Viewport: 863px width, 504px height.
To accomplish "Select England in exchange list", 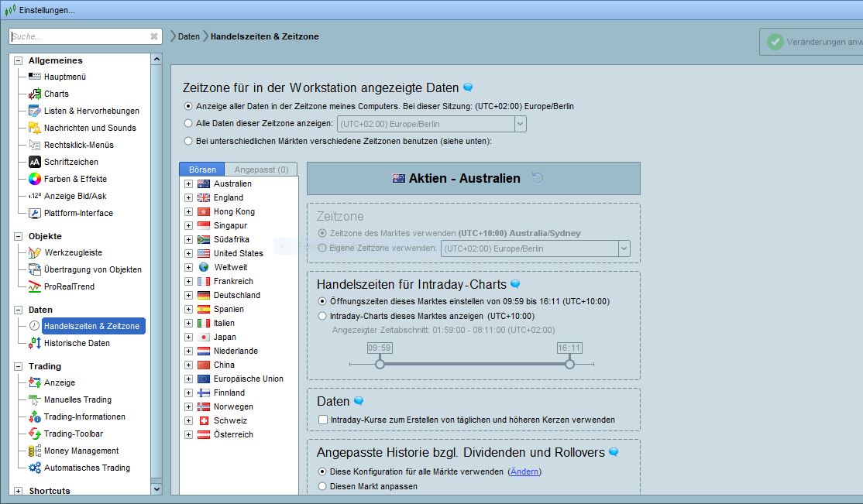I will coord(229,197).
